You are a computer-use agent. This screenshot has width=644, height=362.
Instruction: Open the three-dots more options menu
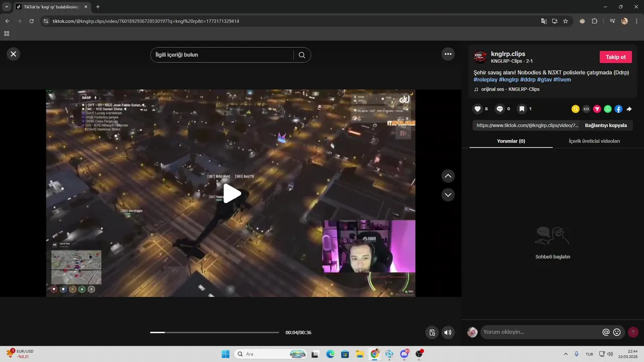448,54
